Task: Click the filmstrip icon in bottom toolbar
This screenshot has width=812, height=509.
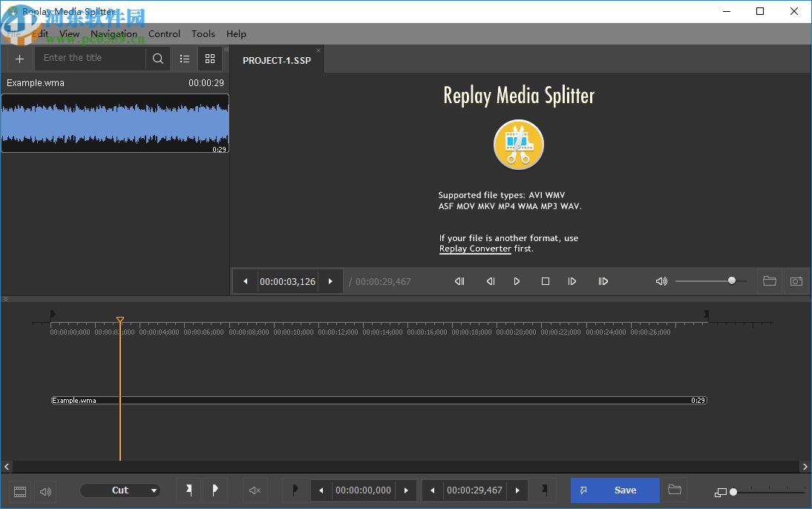Action: [x=19, y=490]
